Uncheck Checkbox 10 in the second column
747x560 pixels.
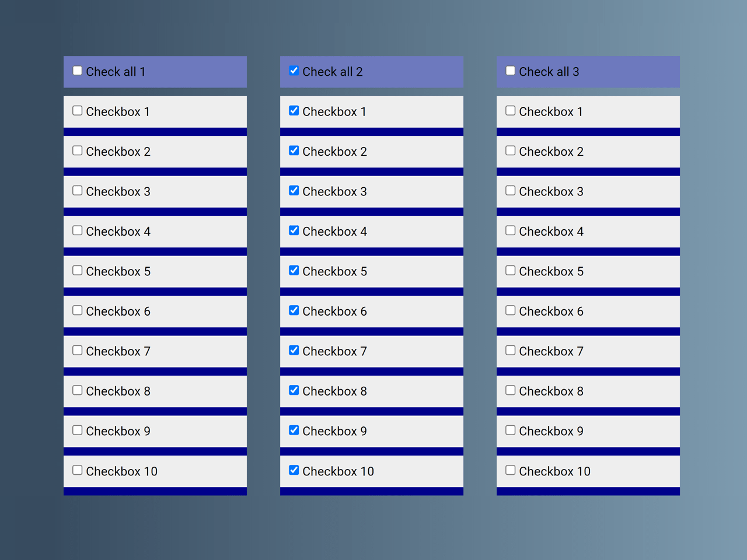coord(294,470)
